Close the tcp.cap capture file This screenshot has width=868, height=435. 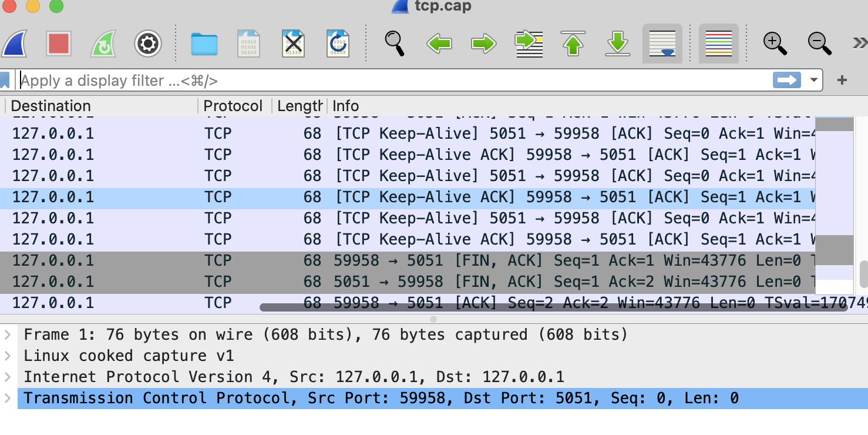coord(292,43)
